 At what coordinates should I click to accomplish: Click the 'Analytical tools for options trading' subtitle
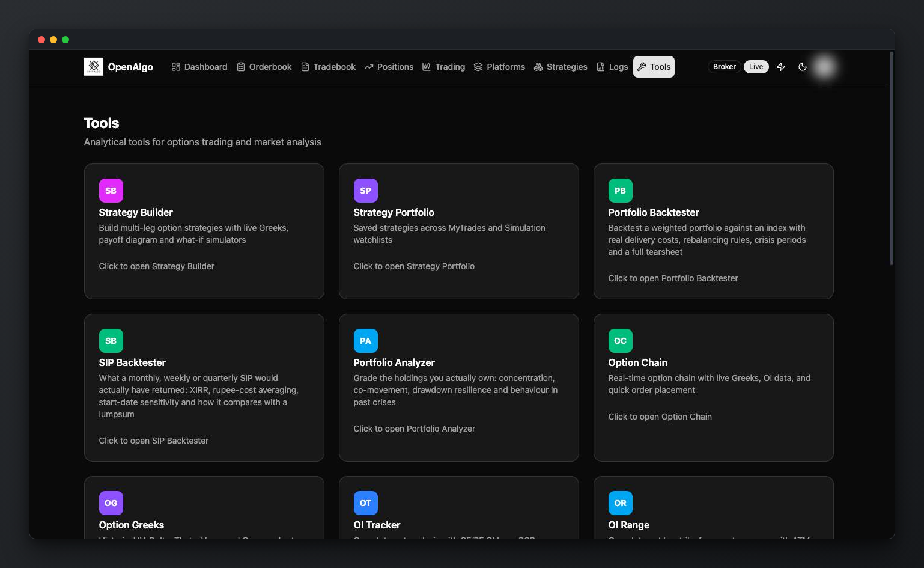(202, 142)
